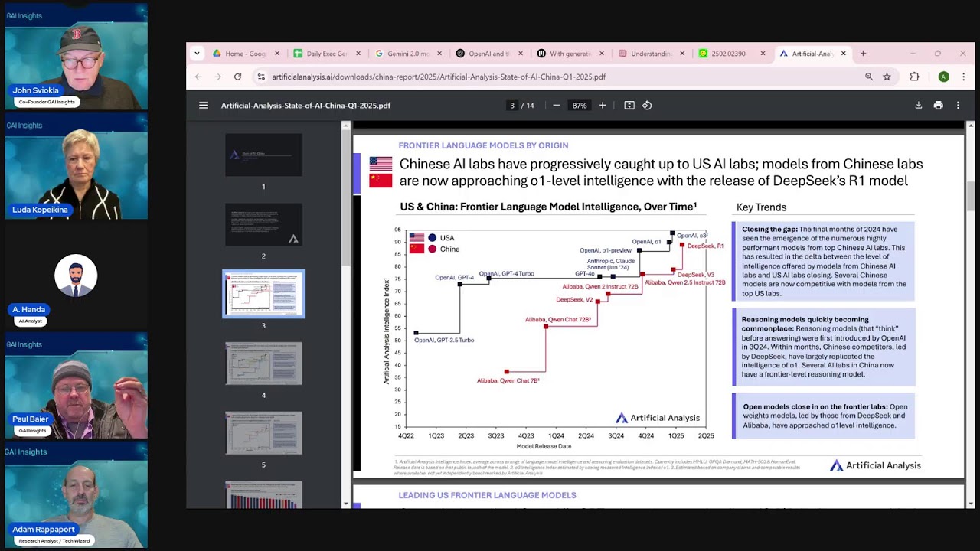Download the PDF file
Image resolution: width=980 pixels, height=551 pixels.
click(x=919, y=106)
